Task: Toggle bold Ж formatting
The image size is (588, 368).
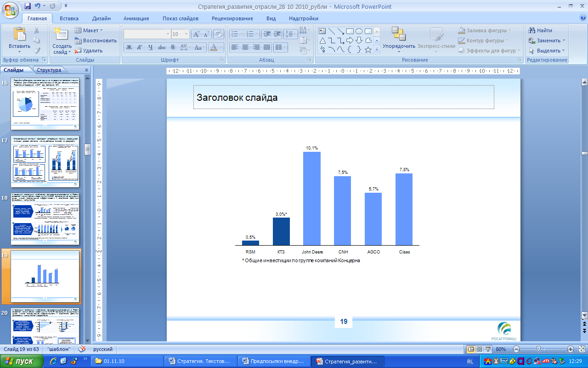Action: (129, 47)
